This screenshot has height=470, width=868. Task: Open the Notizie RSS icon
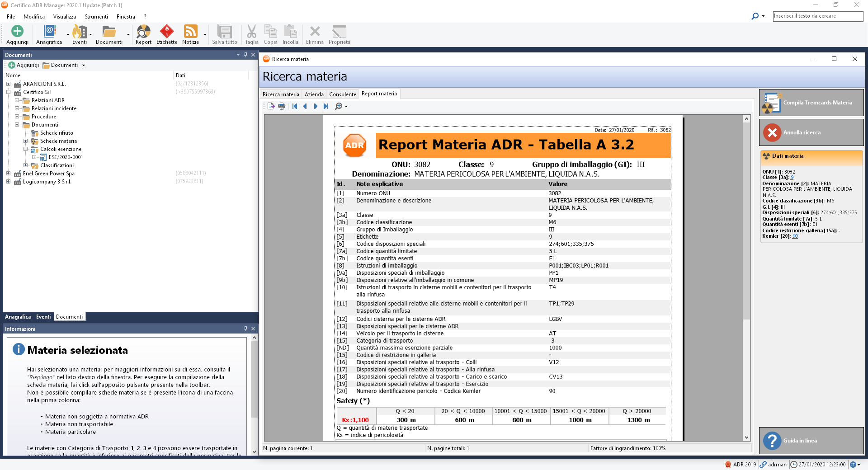(190, 34)
